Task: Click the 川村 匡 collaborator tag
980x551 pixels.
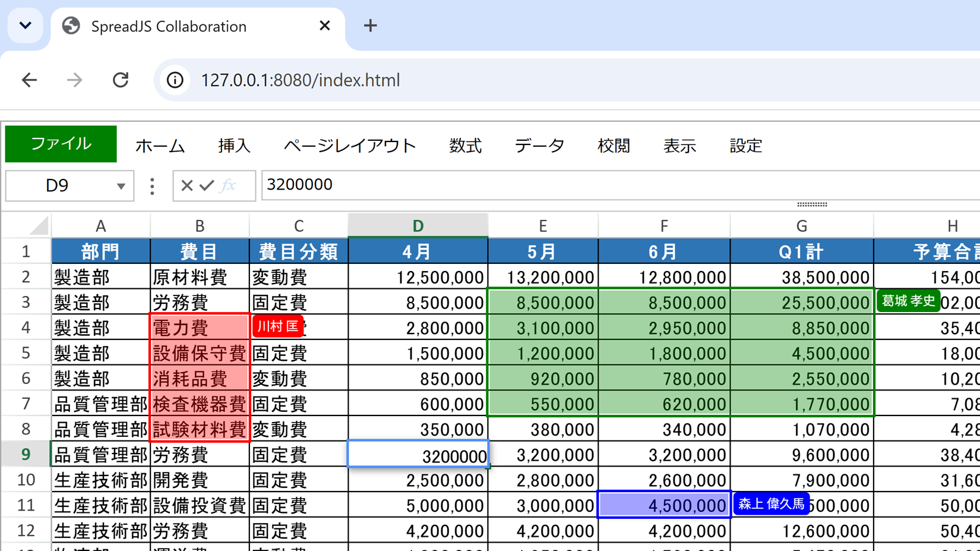Action: pyautogui.click(x=278, y=326)
